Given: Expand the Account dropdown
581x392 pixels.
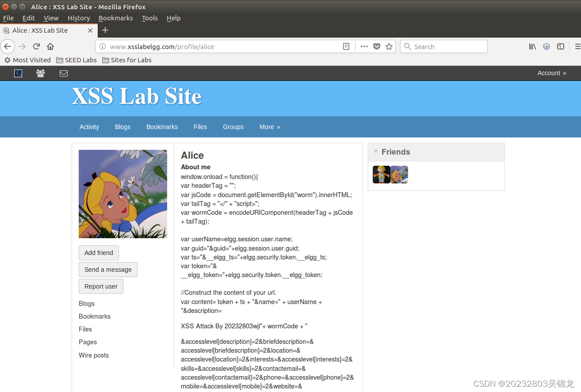Looking at the screenshot, I should pos(552,73).
